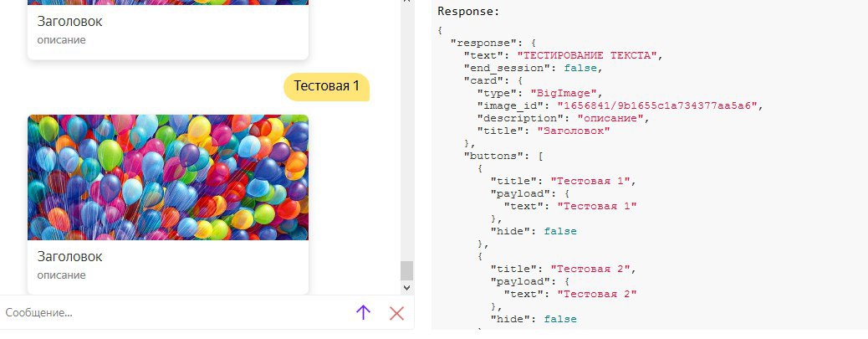Viewport: 868px width, 339px height.
Task: Click the JSON "описание" description value
Action: point(610,119)
